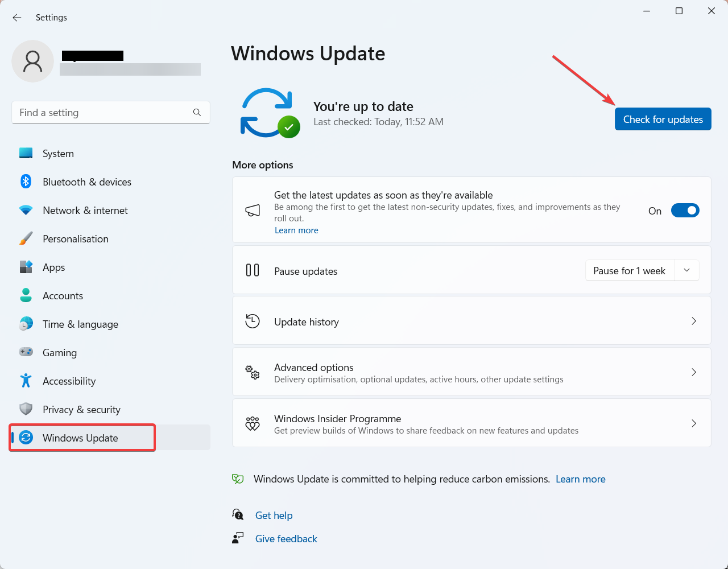Click the Accessibility figure icon
The width and height of the screenshot is (728, 569).
[26, 381]
